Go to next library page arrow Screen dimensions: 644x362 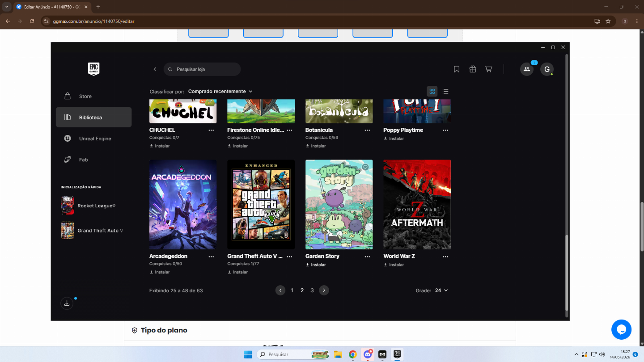(x=324, y=290)
